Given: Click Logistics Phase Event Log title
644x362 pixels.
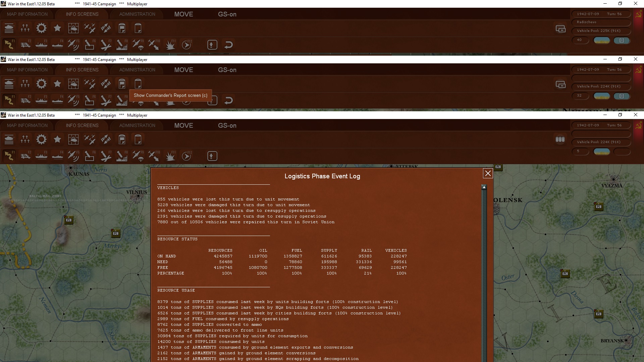Looking at the screenshot, I should pos(322,176).
